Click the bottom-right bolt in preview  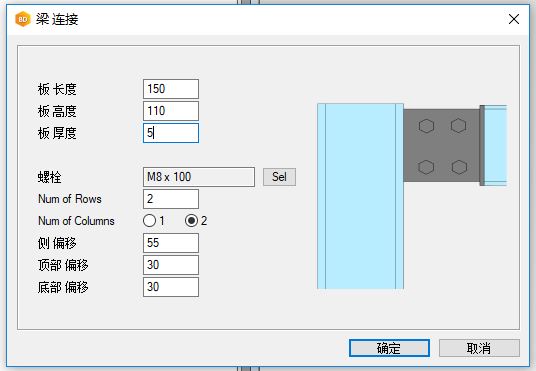[459, 167]
